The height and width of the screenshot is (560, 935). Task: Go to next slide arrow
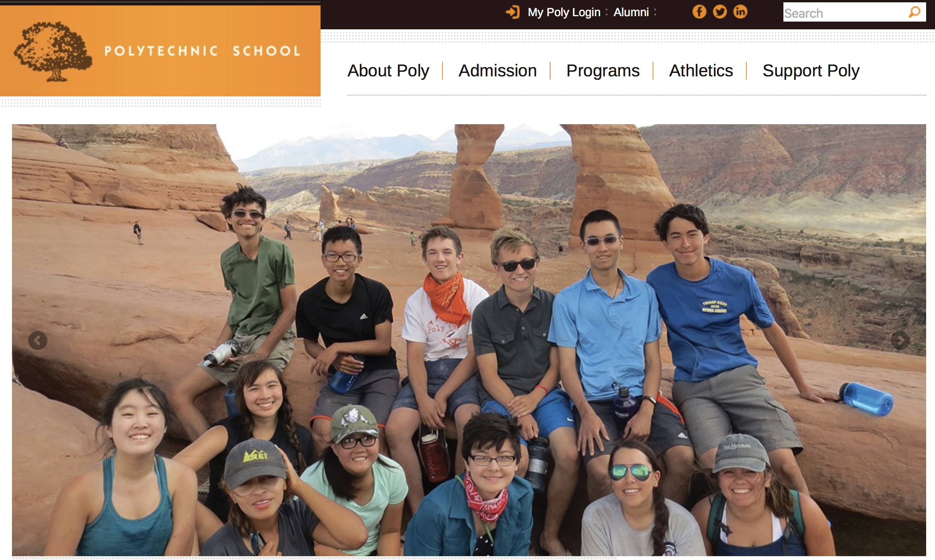coord(900,341)
